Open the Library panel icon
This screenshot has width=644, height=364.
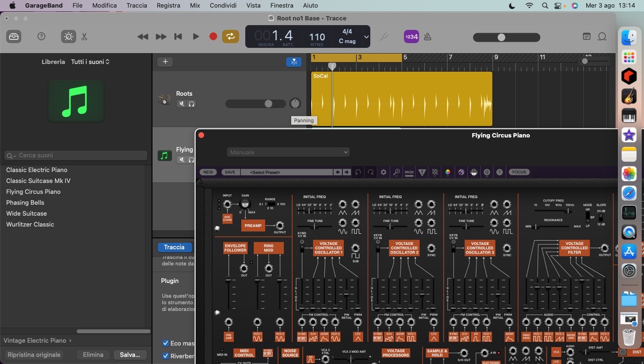pyautogui.click(x=14, y=36)
